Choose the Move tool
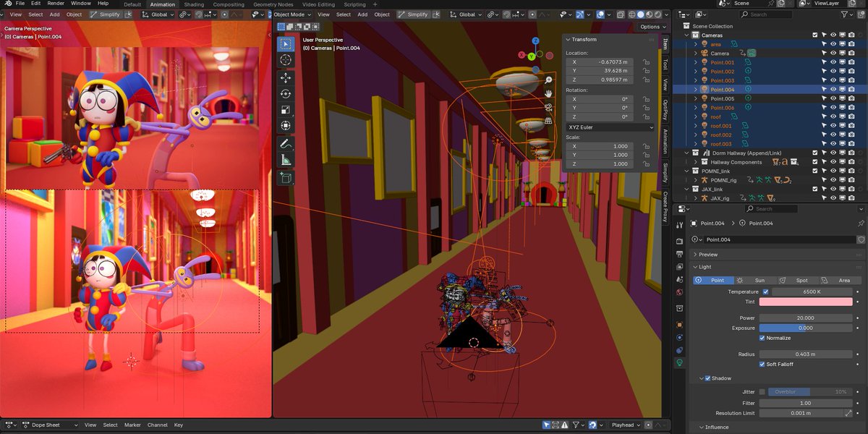 click(286, 77)
